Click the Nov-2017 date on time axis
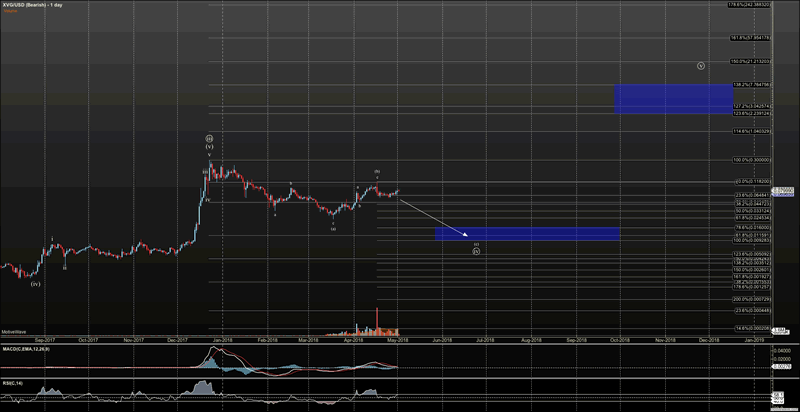 point(133,339)
